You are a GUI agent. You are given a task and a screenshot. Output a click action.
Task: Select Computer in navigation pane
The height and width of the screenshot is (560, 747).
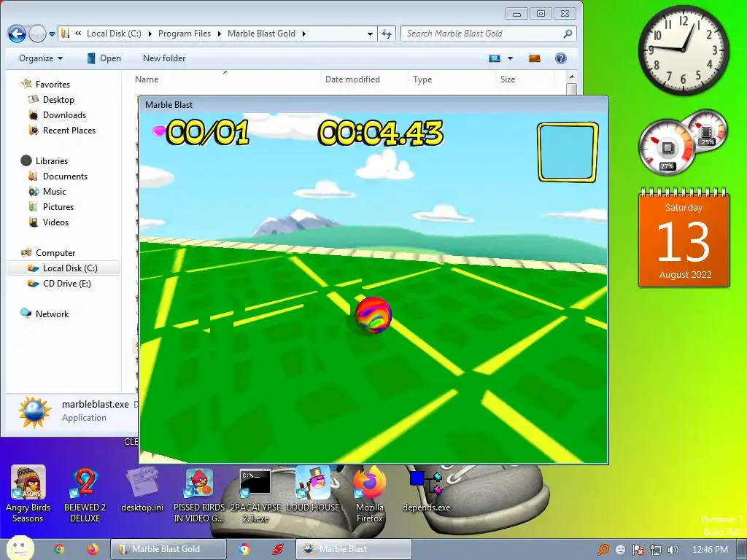(x=49, y=252)
